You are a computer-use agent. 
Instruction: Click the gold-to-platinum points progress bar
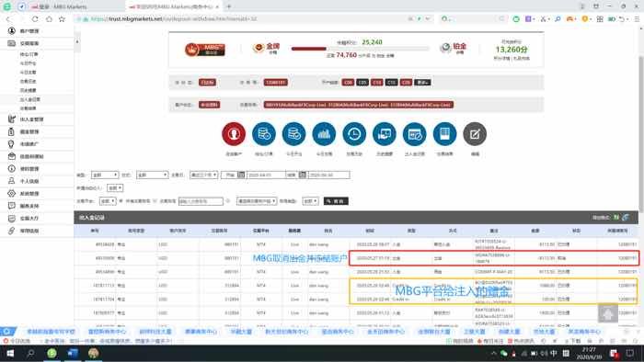click(x=360, y=49)
